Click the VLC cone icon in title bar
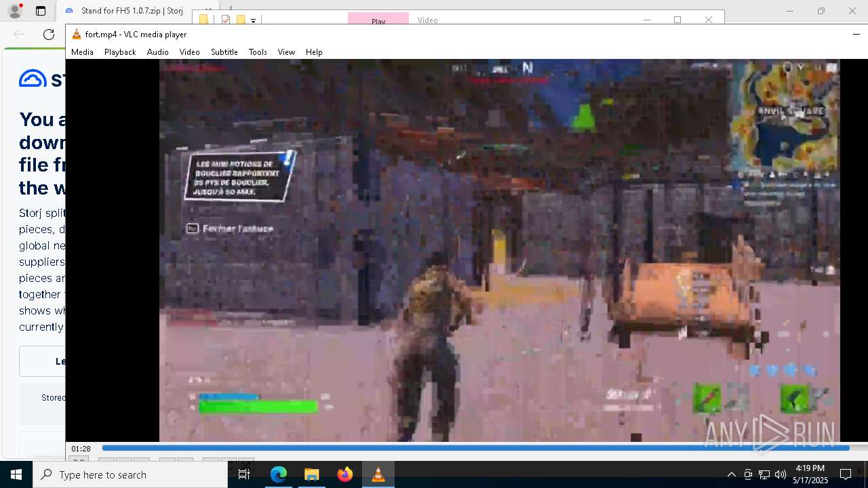The height and width of the screenshot is (488, 868). (77, 34)
